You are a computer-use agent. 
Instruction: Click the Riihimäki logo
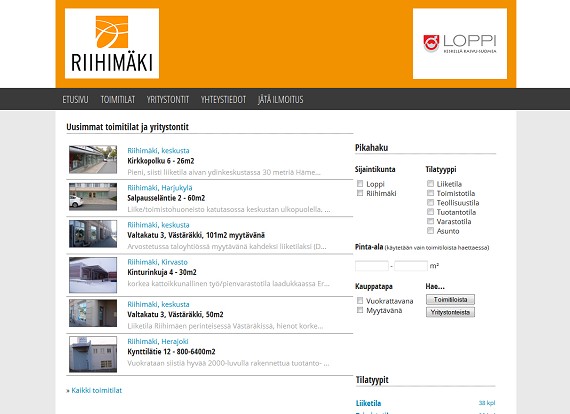coord(112,44)
